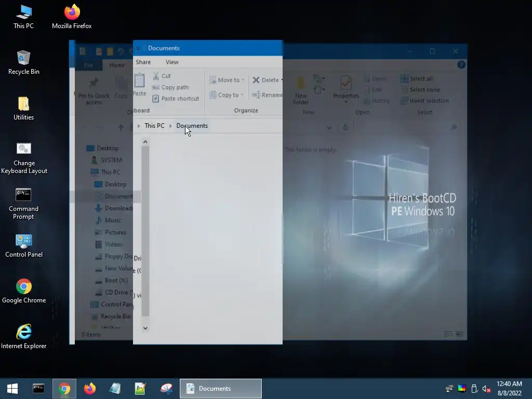Click the navigation pane scrollbar up arrow
The height and width of the screenshot is (399, 532).
click(x=145, y=142)
